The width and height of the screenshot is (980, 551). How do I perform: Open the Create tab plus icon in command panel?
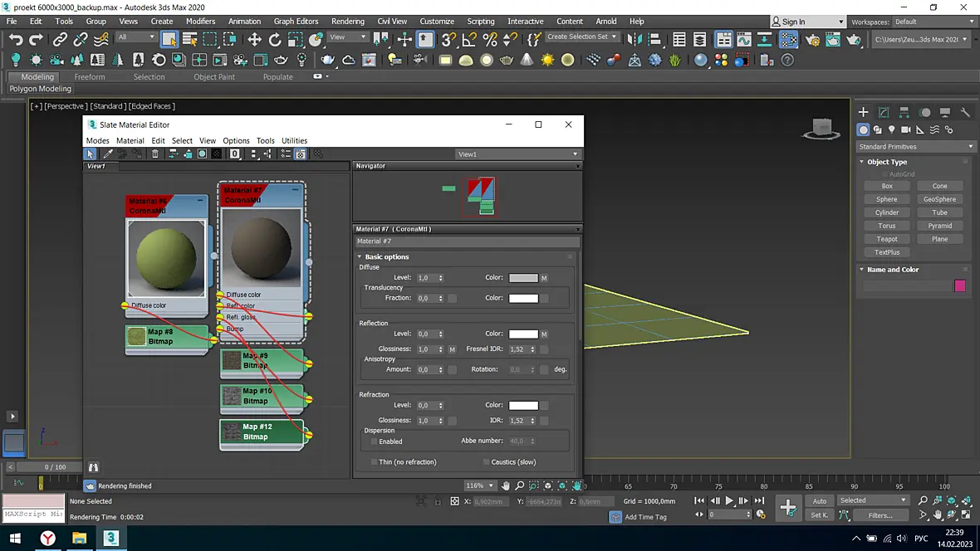(x=863, y=113)
